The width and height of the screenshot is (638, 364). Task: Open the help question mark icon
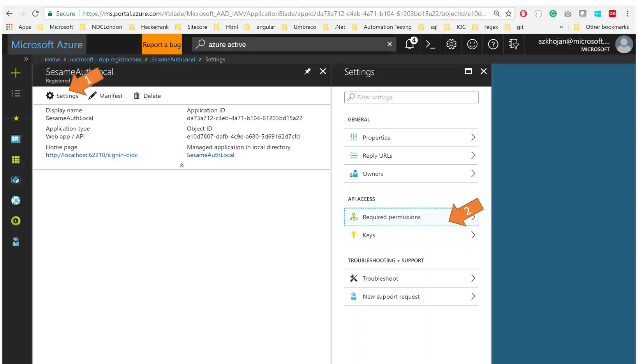[493, 44]
